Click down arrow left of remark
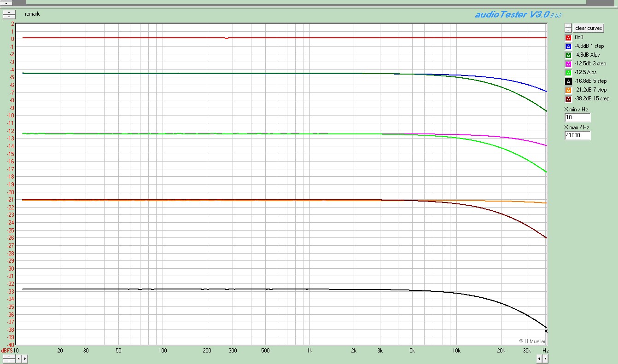This screenshot has height=364, width=618. (9, 17)
